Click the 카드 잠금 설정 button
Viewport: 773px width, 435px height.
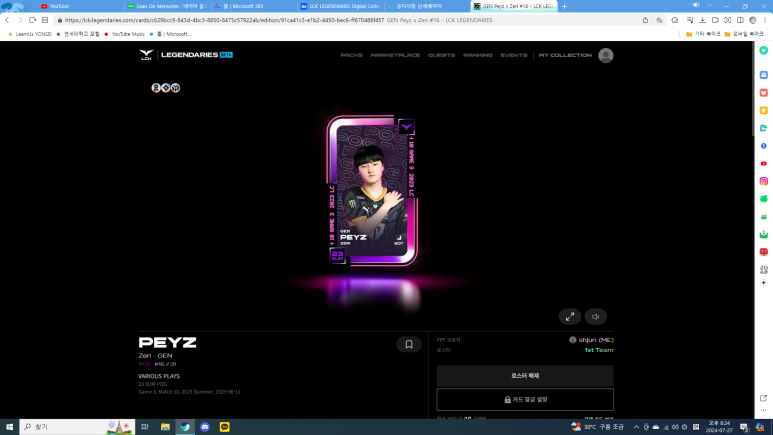click(525, 399)
